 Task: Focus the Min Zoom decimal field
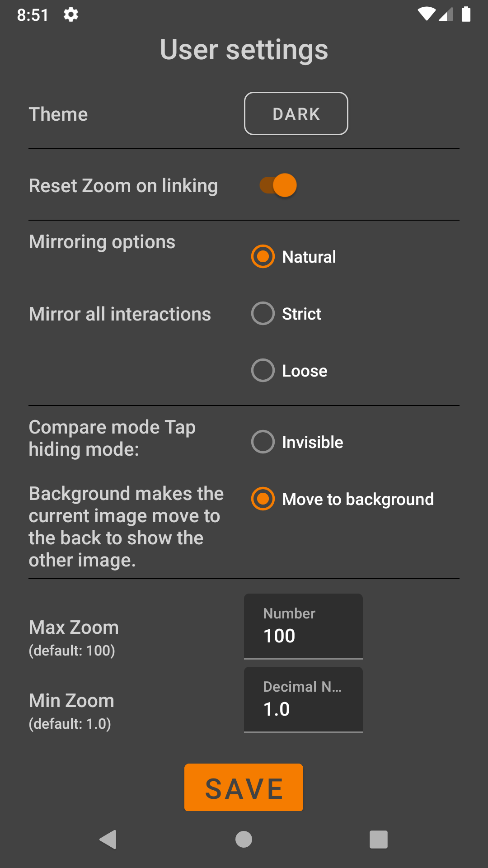[x=303, y=700]
